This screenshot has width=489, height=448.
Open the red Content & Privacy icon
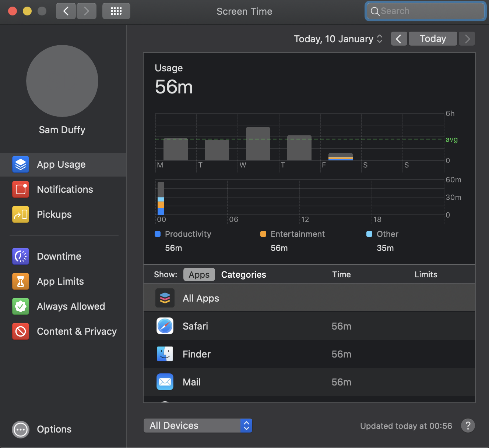point(21,331)
